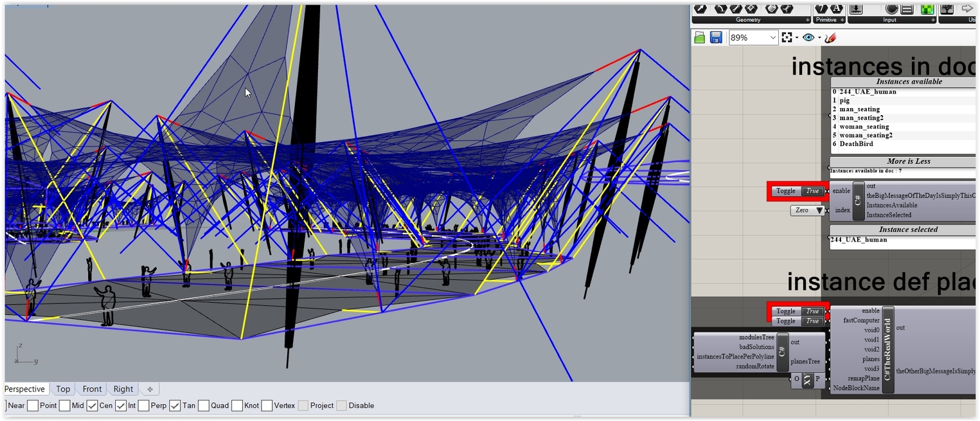Add the tree icon Util component
The height and width of the screenshot is (421, 980).
click(947, 8)
